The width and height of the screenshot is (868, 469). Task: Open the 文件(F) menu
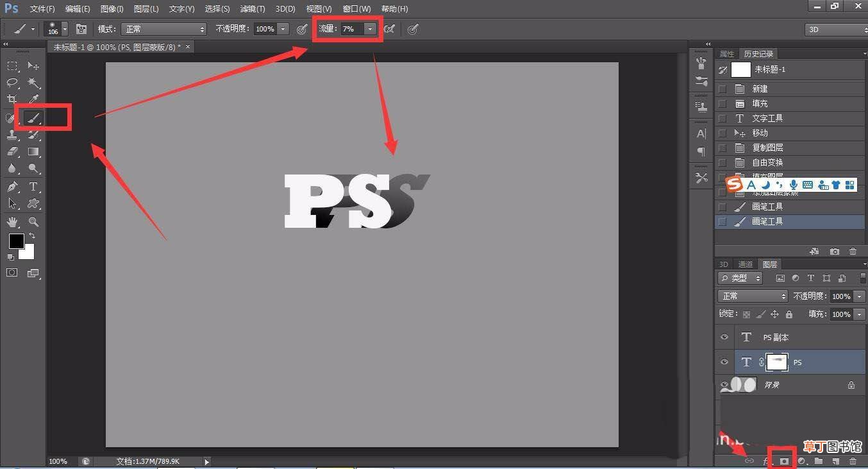click(x=42, y=9)
